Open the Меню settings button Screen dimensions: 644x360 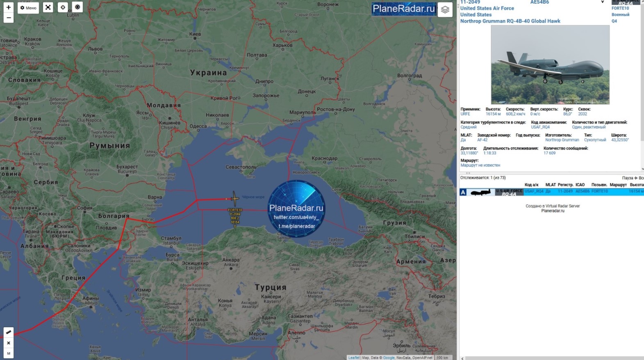28,8
